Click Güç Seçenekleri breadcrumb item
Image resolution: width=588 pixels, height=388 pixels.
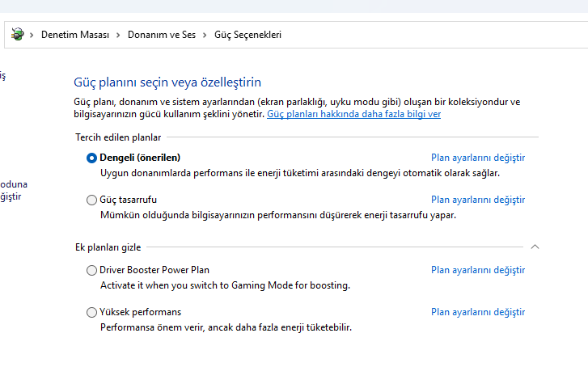pos(247,35)
